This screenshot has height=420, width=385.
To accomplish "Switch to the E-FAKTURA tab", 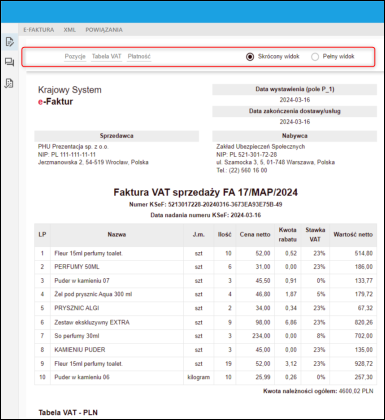I will [39, 30].
